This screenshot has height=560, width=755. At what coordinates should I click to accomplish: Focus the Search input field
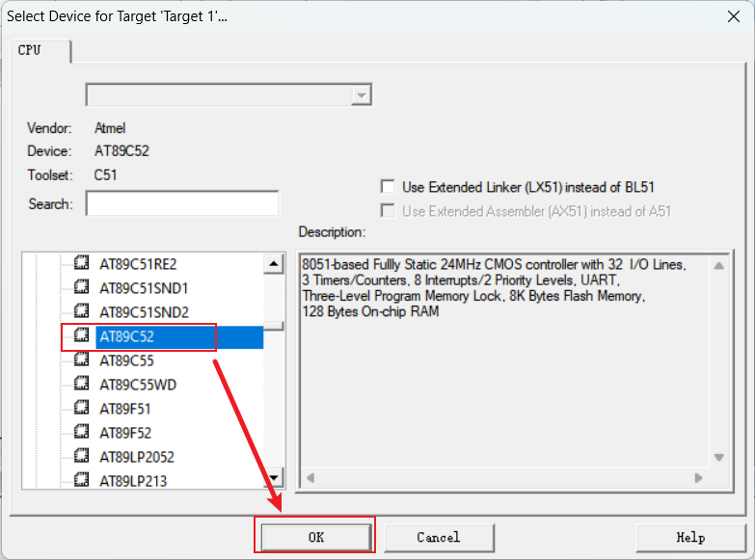pos(182,203)
